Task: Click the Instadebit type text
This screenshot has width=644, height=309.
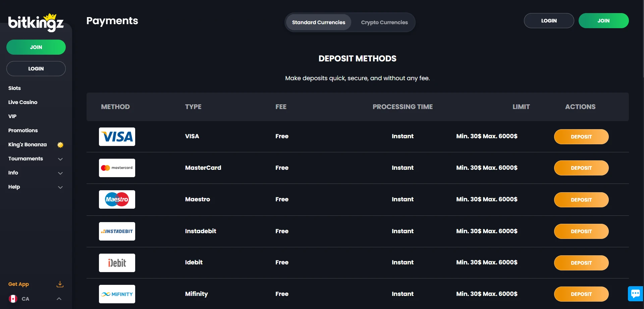Action: pyautogui.click(x=201, y=231)
